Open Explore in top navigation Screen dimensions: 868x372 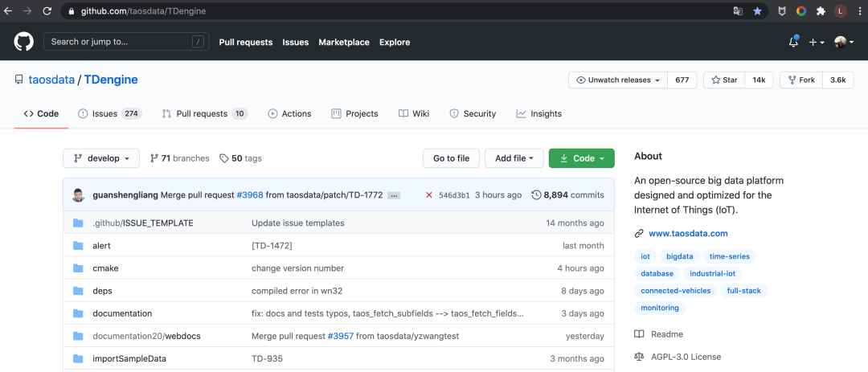click(395, 42)
